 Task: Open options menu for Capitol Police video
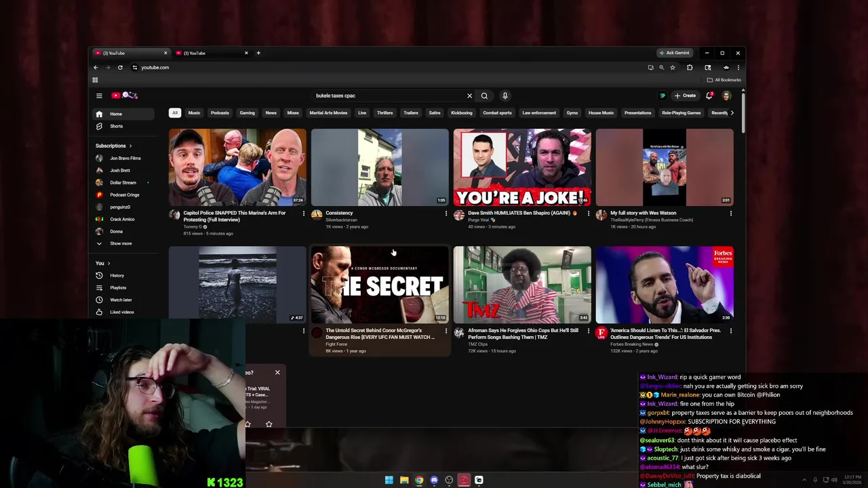click(x=303, y=213)
